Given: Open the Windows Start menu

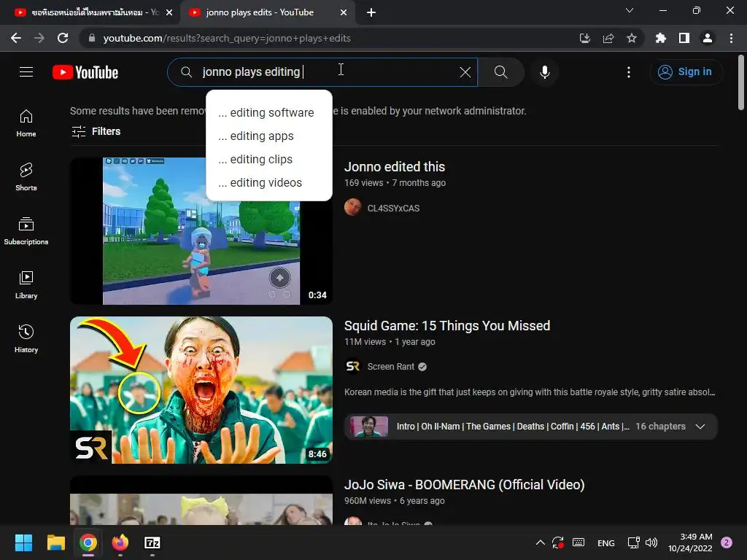Looking at the screenshot, I should pyautogui.click(x=23, y=542).
